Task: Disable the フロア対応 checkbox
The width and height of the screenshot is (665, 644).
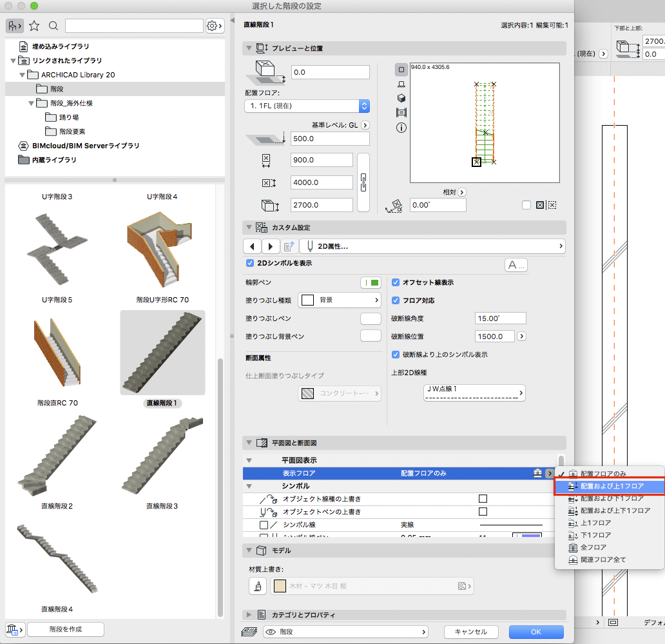Action: (x=396, y=300)
